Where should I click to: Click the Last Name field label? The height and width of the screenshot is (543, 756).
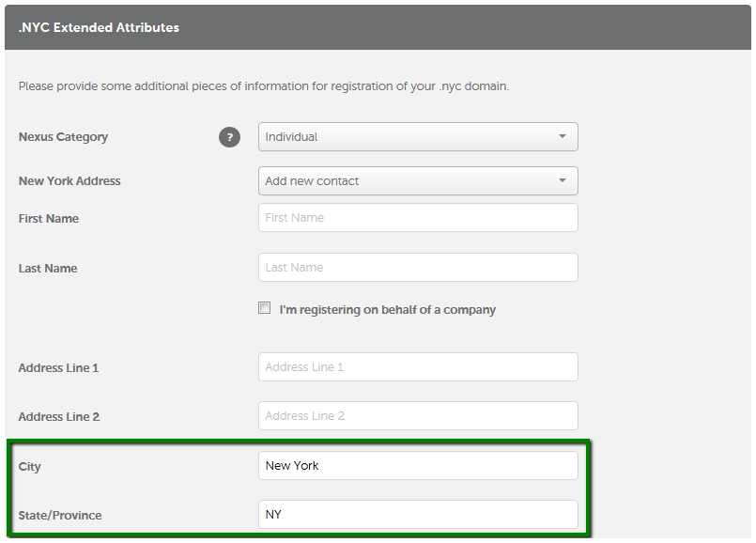coord(48,268)
